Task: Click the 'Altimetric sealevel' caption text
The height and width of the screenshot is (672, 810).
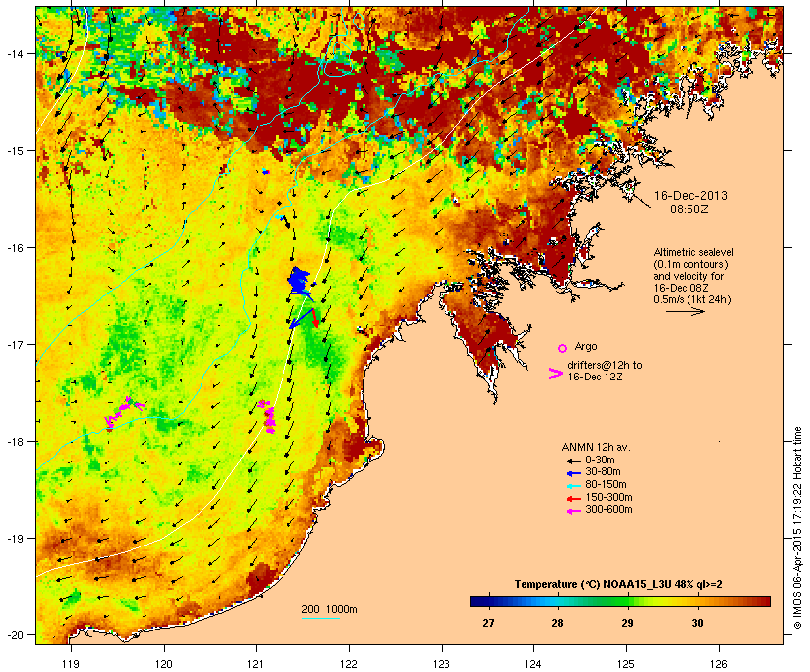Action: point(693,252)
